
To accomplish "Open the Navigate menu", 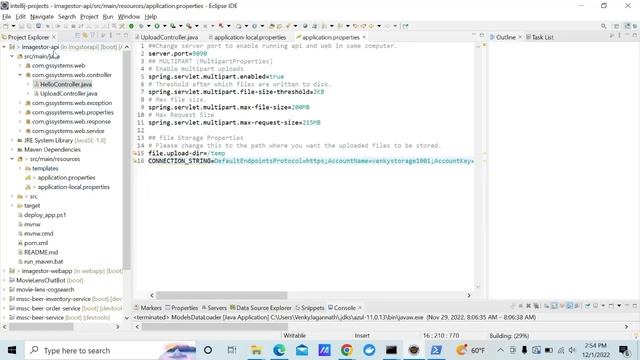I will [x=42, y=17].
